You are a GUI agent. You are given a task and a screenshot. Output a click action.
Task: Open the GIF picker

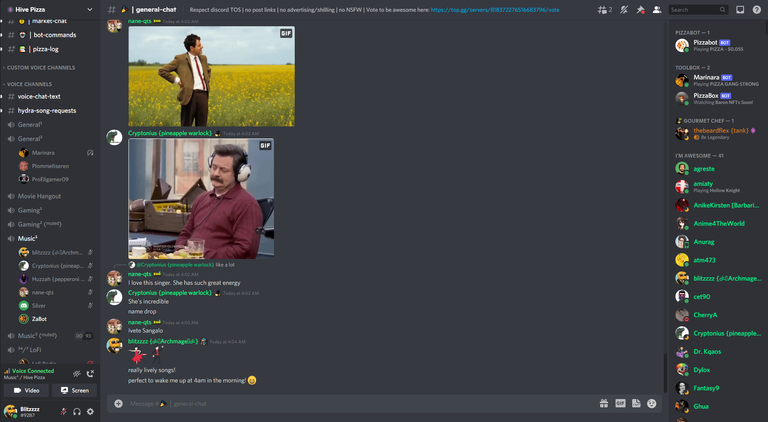[x=620, y=403]
